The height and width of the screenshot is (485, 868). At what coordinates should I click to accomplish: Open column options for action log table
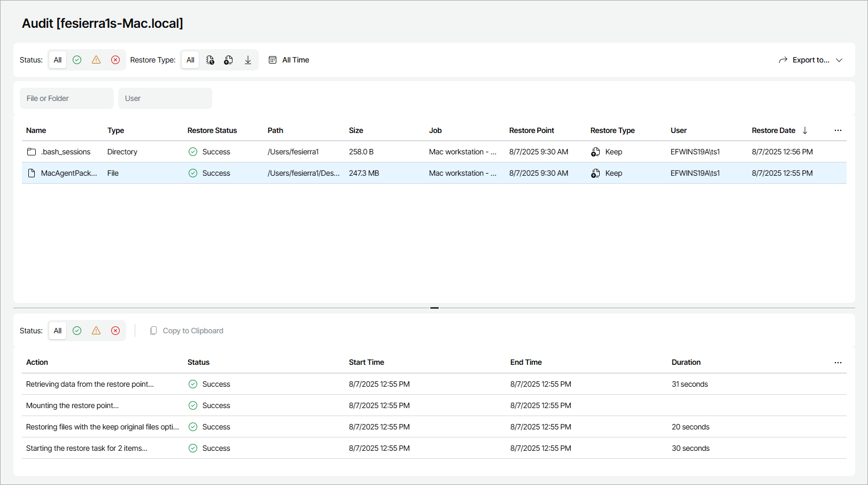838,362
